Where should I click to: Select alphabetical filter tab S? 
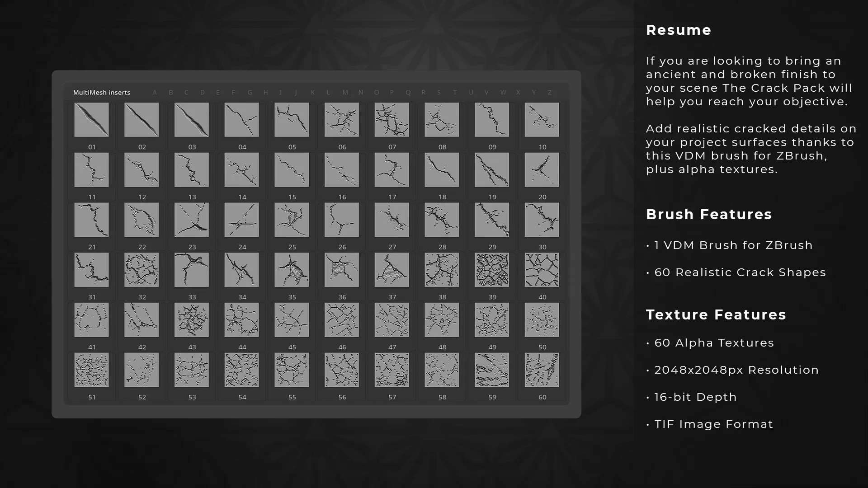click(439, 92)
